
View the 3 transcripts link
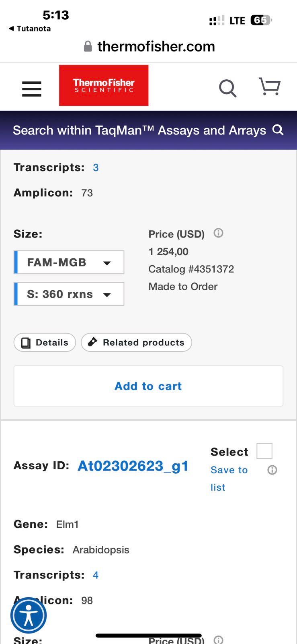96,167
